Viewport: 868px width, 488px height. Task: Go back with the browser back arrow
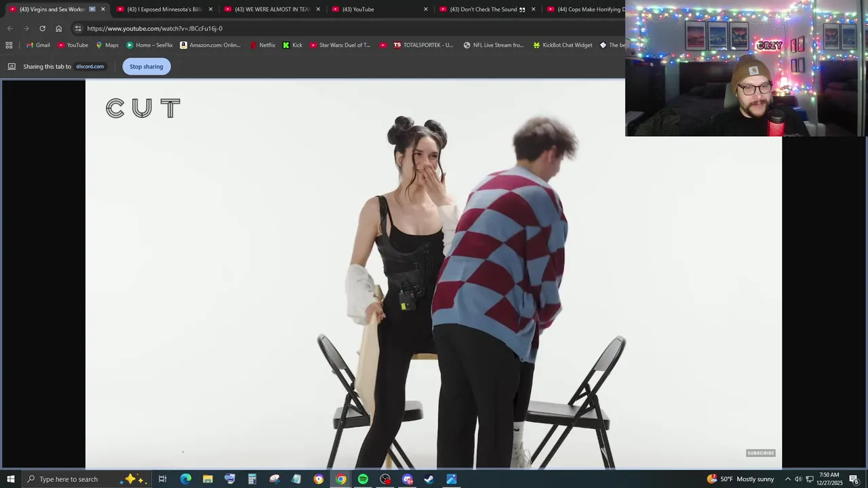pyautogui.click(x=9, y=28)
